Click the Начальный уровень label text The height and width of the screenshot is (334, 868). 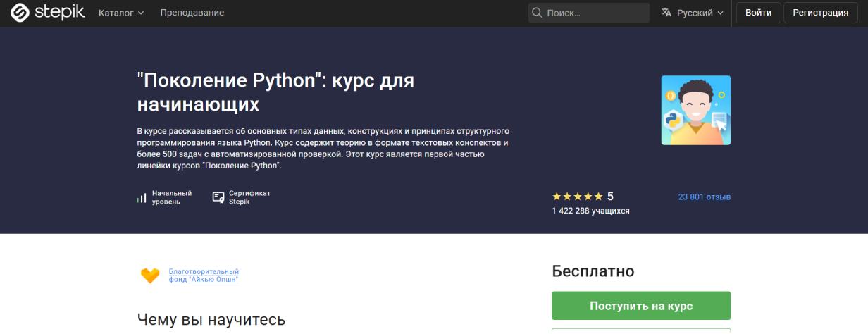click(x=172, y=197)
